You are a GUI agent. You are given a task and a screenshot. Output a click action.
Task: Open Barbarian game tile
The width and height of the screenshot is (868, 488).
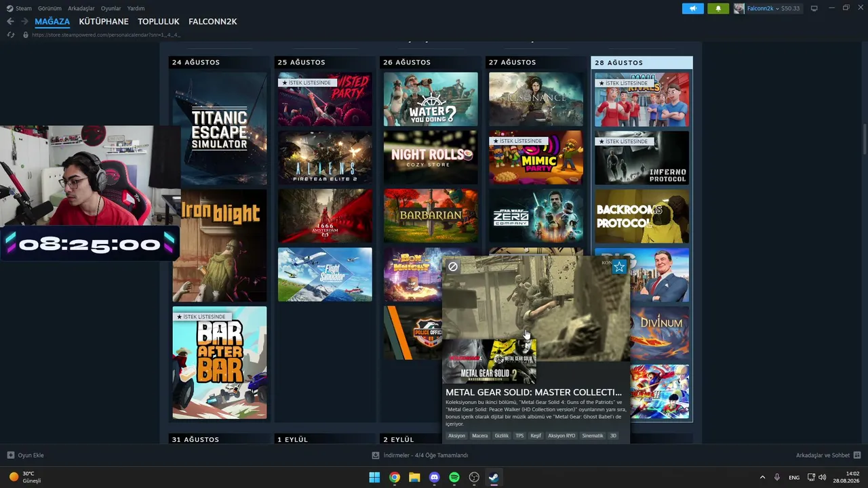[x=431, y=216]
